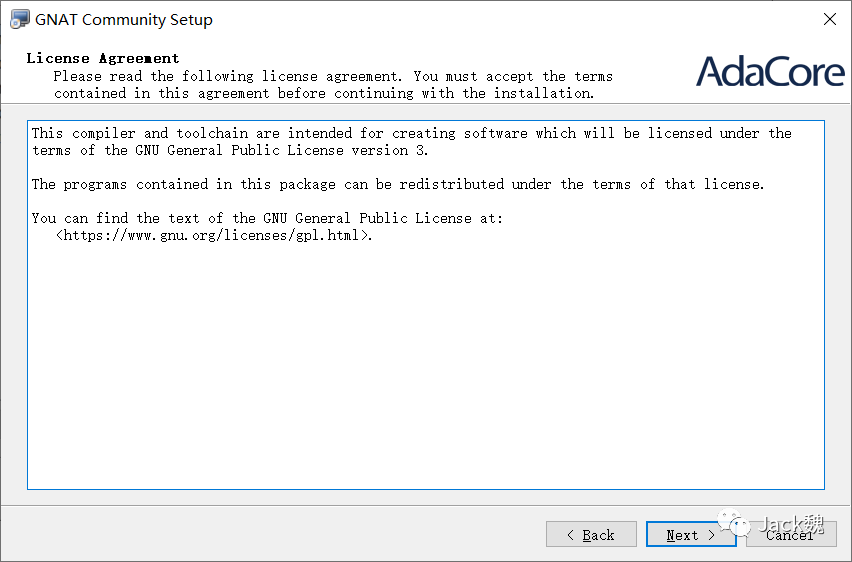Click "contained in this agreement before continuing" header line
This screenshot has width=852, height=562.
click(x=324, y=93)
